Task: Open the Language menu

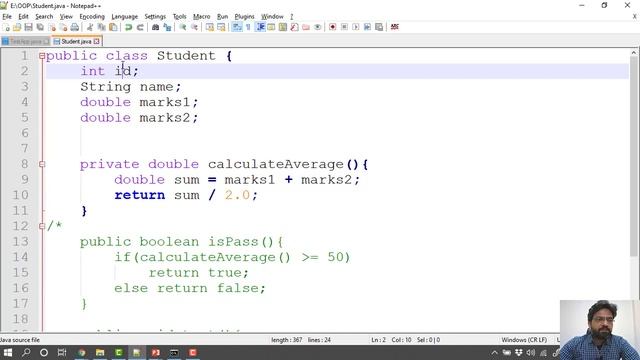Action: pos(124,16)
